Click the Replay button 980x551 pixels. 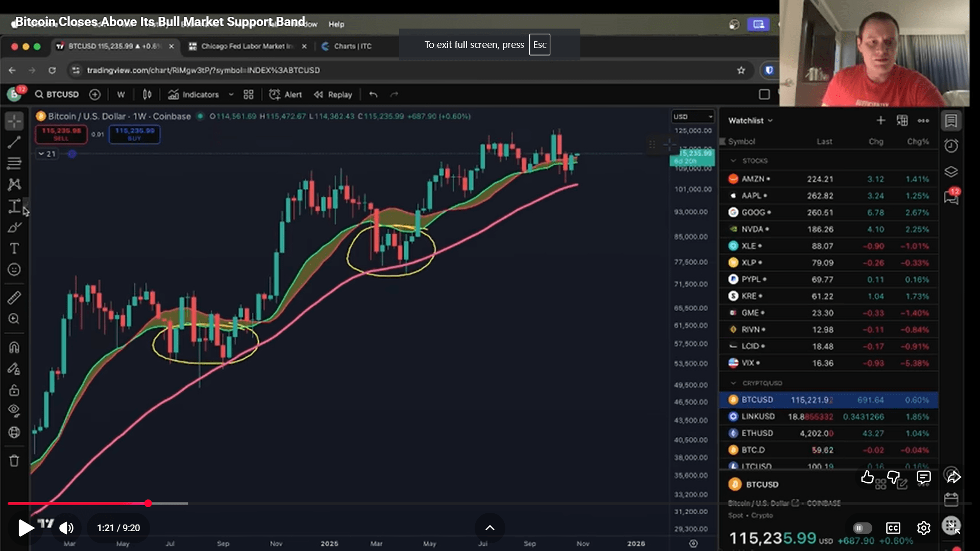point(333,94)
